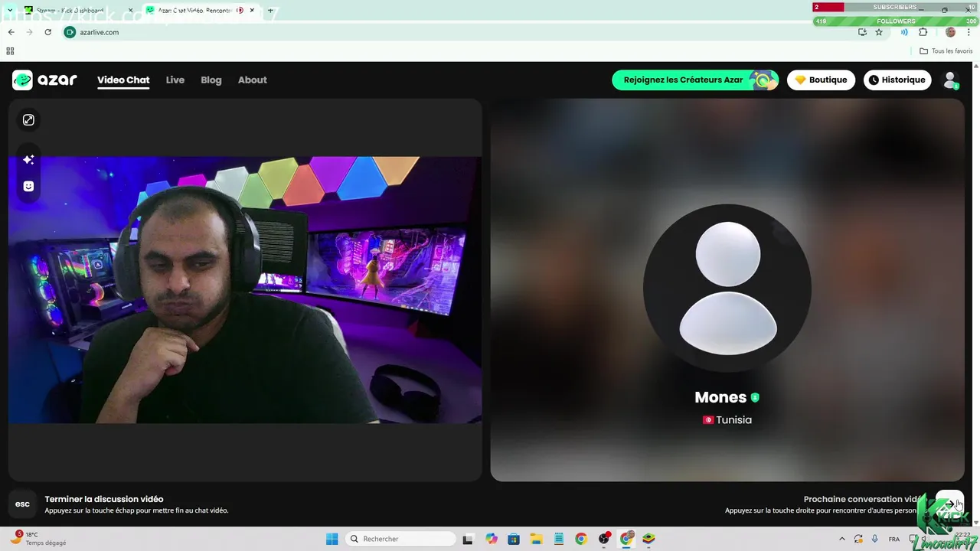Click the Mones user name
980x551 pixels.
click(720, 397)
